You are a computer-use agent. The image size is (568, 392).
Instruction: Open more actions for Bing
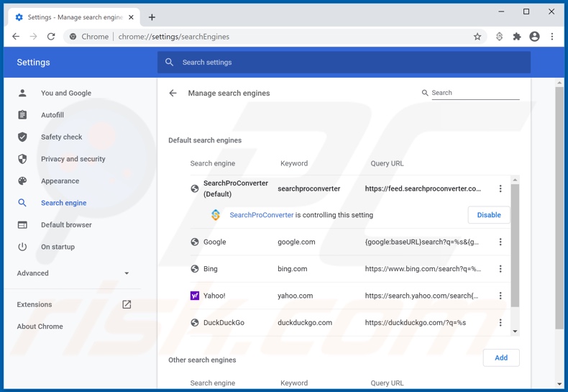coord(500,269)
